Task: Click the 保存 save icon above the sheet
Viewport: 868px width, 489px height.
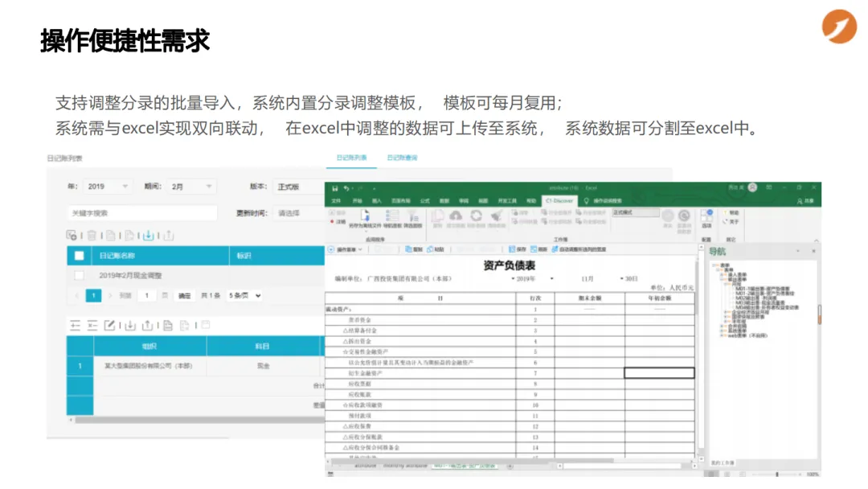Action: tap(517, 250)
